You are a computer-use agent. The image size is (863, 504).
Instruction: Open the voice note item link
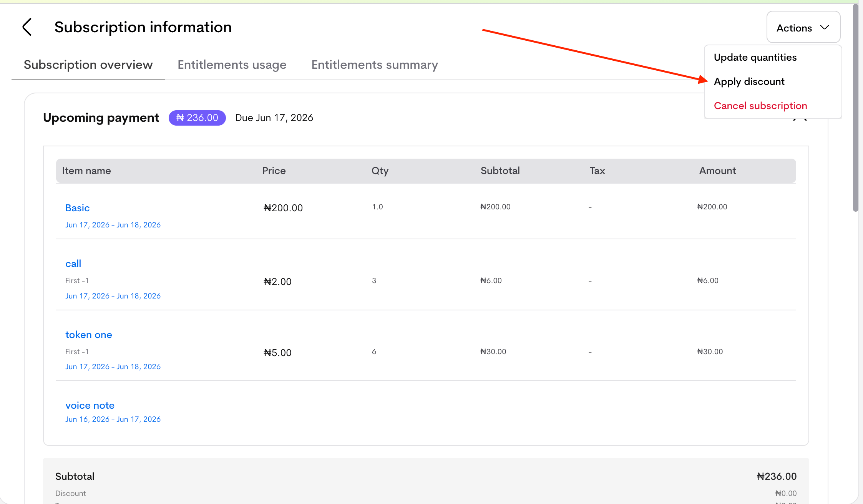pyautogui.click(x=90, y=405)
